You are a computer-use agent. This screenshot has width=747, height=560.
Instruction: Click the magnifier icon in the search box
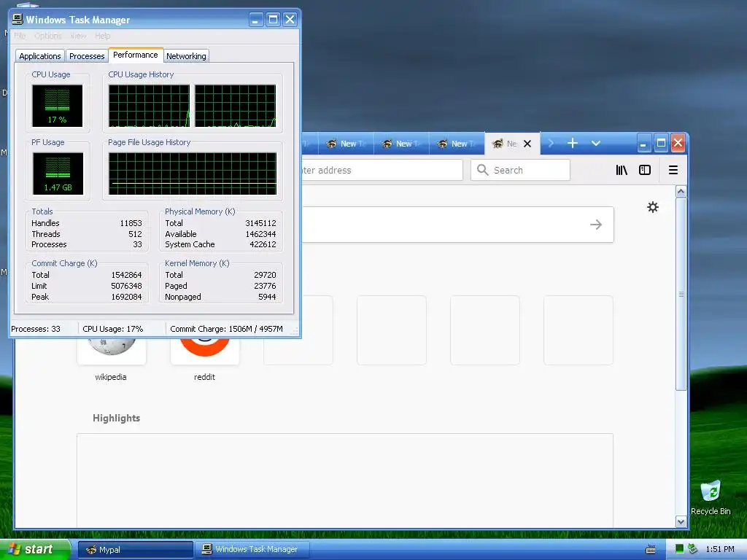(x=483, y=170)
